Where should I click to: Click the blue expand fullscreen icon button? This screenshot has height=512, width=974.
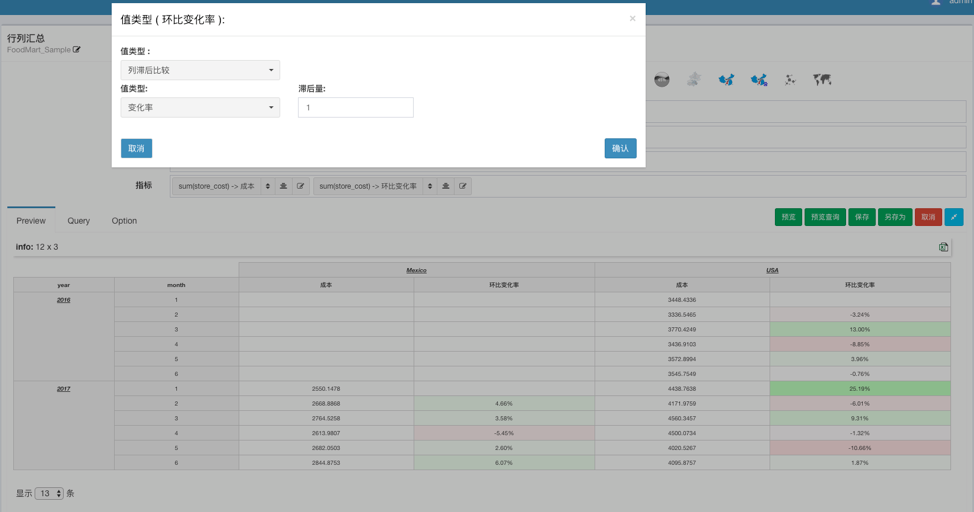(954, 217)
